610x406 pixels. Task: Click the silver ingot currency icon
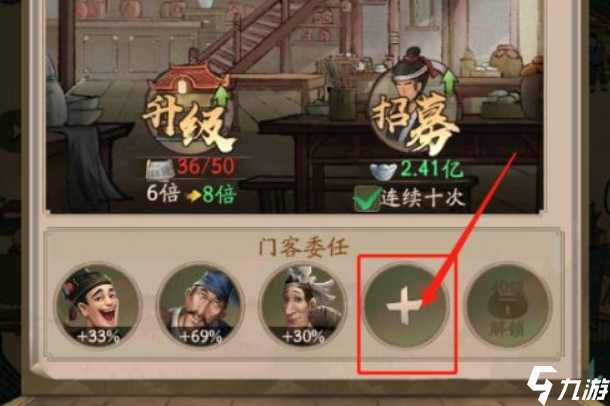384,171
